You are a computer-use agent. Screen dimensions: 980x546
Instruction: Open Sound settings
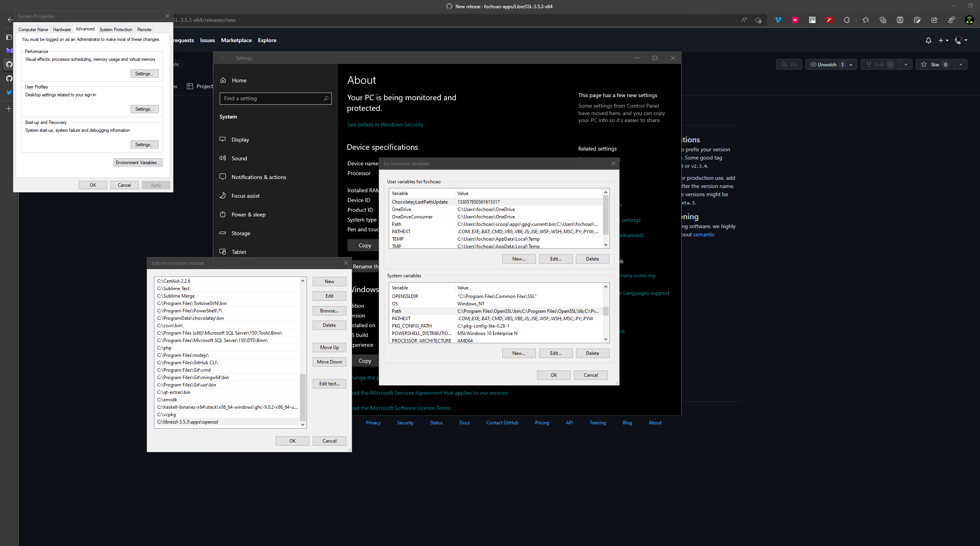pos(239,158)
